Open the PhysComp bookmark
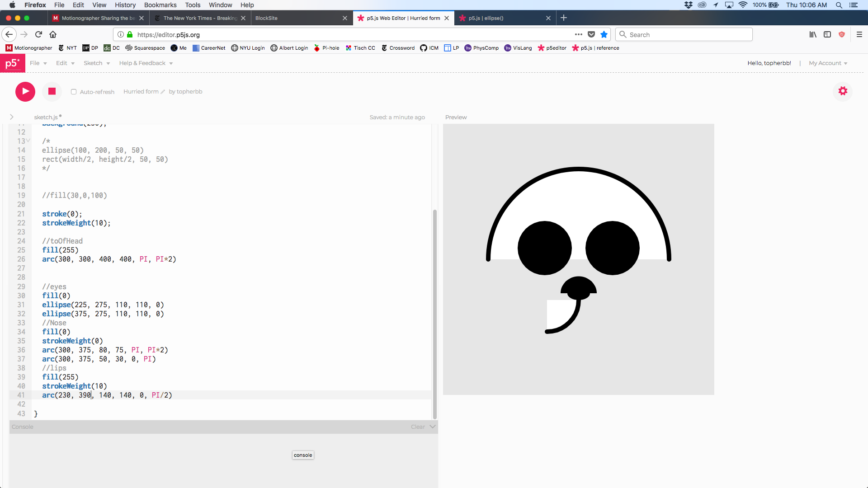Viewport: 868px width, 488px height. pyautogui.click(x=481, y=48)
